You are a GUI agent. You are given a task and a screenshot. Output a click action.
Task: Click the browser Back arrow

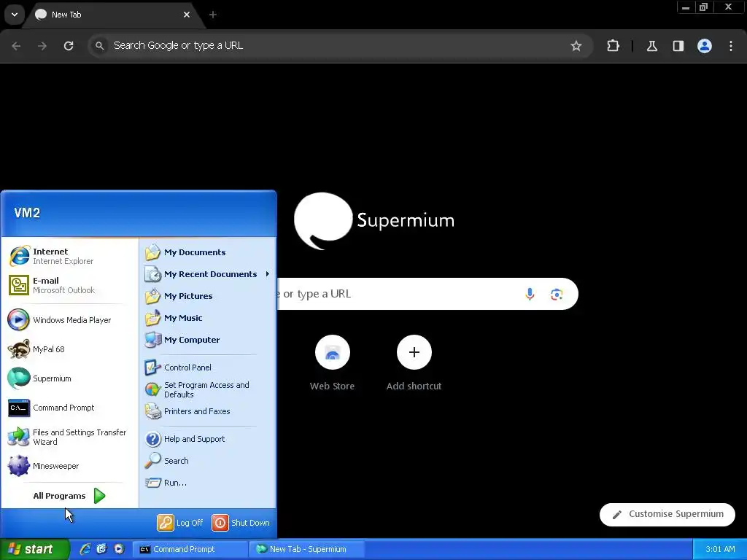coord(16,46)
